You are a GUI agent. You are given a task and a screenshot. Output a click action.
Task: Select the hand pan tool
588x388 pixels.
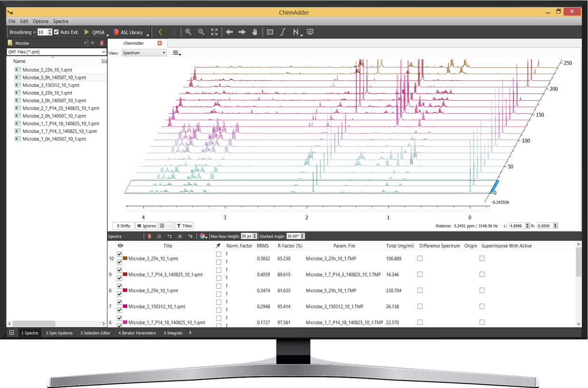point(255,32)
